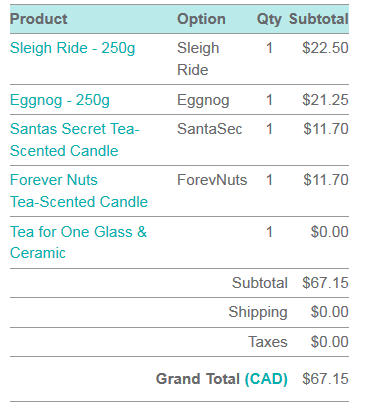Click the Subtotal $67.15 amount
The height and width of the screenshot is (411, 378).
coord(325,283)
